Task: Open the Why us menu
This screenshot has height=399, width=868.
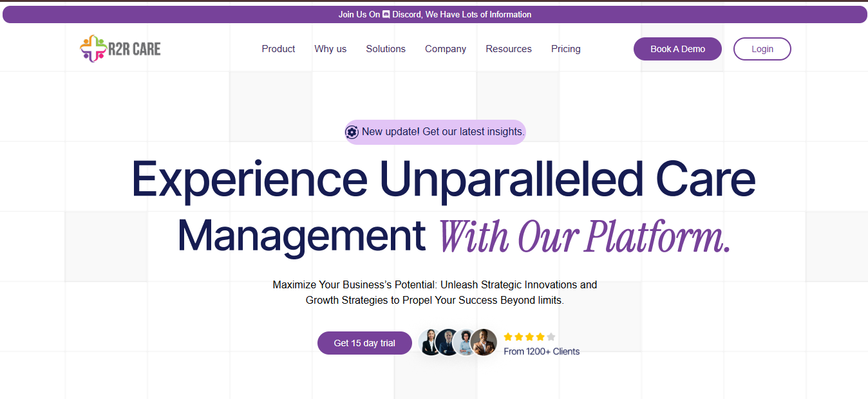Action: (330, 49)
